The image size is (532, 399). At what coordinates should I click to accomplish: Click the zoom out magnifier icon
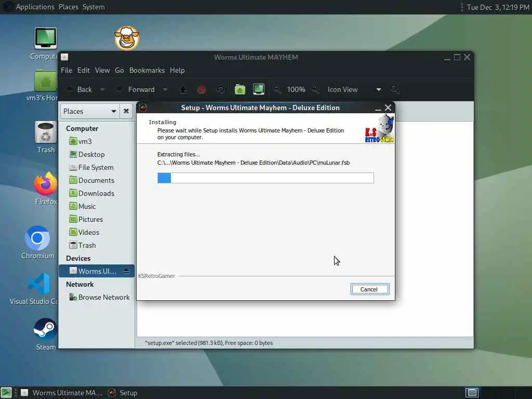(x=277, y=89)
